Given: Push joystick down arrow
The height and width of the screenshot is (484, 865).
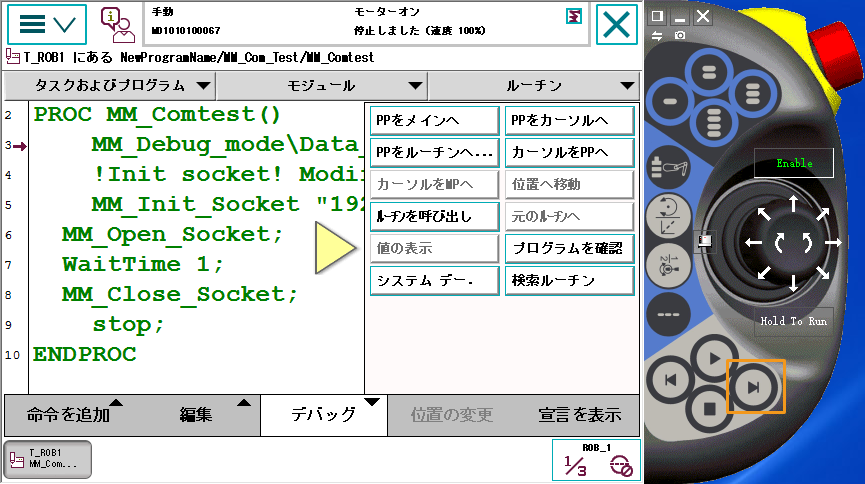Looking at the screenshot, I should coord(793,283).
